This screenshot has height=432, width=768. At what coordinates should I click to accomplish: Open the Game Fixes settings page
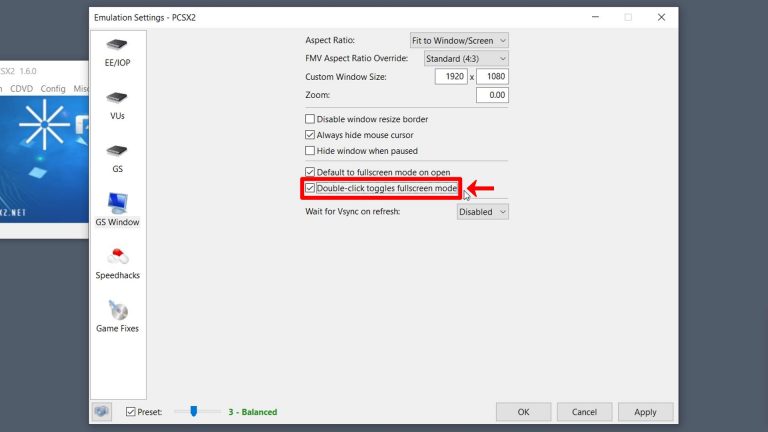(118, 316)
